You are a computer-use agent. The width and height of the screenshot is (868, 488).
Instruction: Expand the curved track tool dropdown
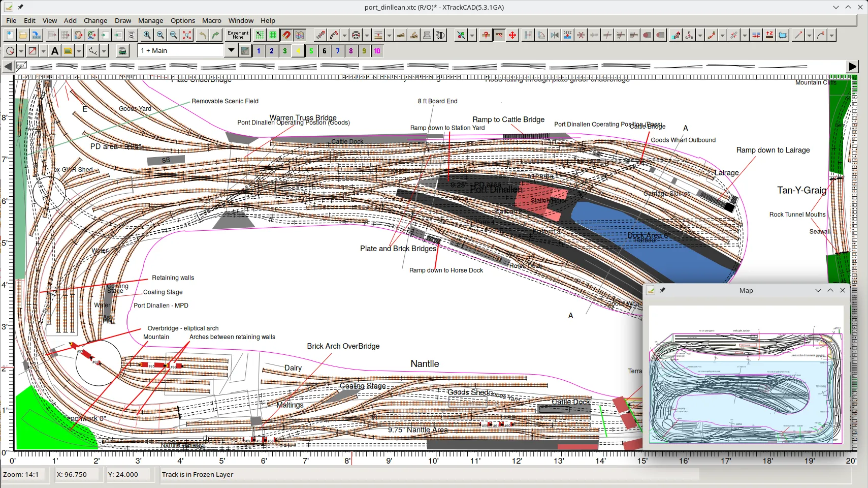point(344,35)
